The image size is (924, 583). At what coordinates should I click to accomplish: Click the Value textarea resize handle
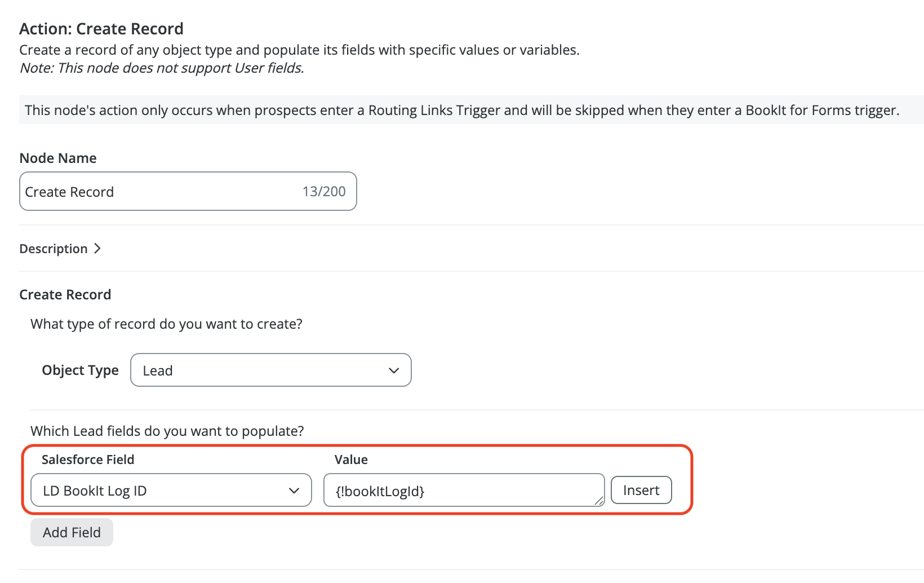[599, 501]
